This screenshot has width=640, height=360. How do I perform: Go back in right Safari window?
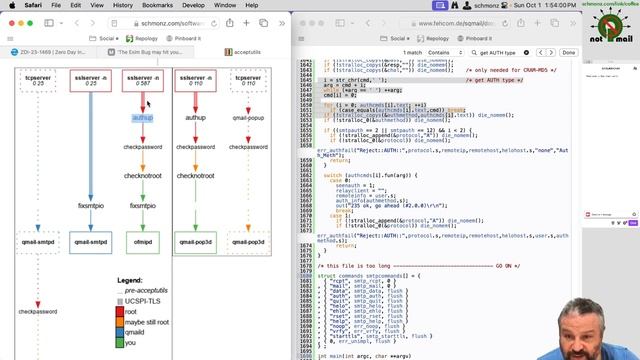368,23
